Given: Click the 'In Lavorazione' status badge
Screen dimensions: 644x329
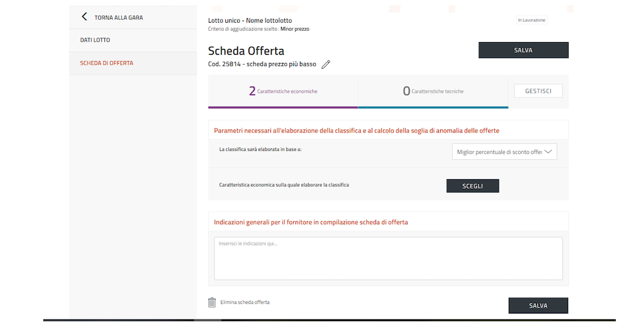Looking at the screenshot, I should 531,20.
